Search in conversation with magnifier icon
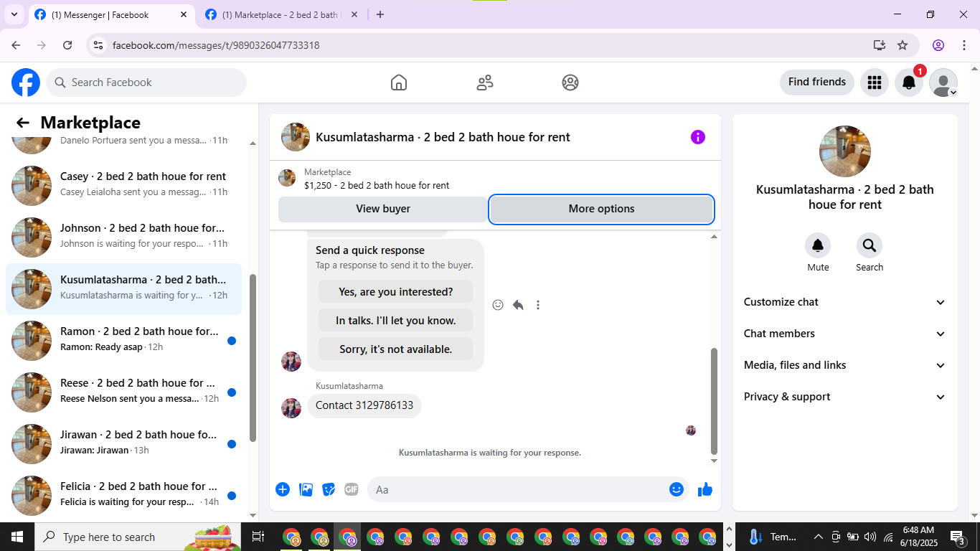Viewport: 980px width, 551px height. (x=870, y=246)
